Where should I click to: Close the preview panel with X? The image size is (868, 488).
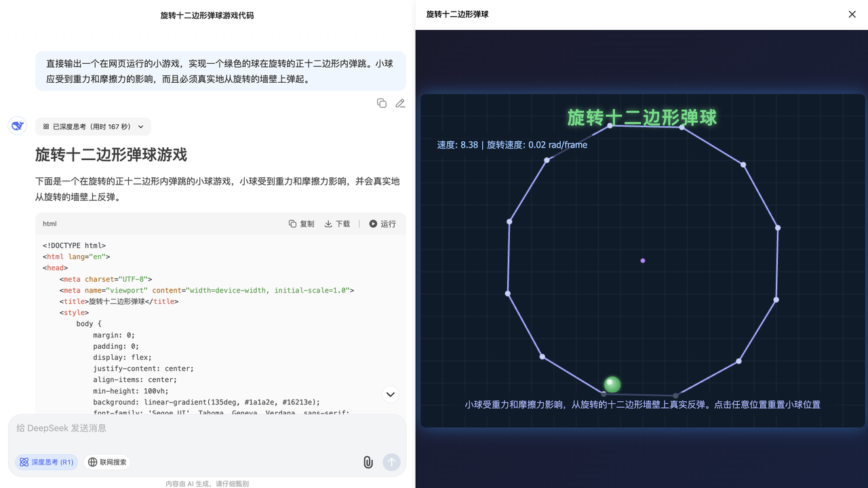pos(852,14)
